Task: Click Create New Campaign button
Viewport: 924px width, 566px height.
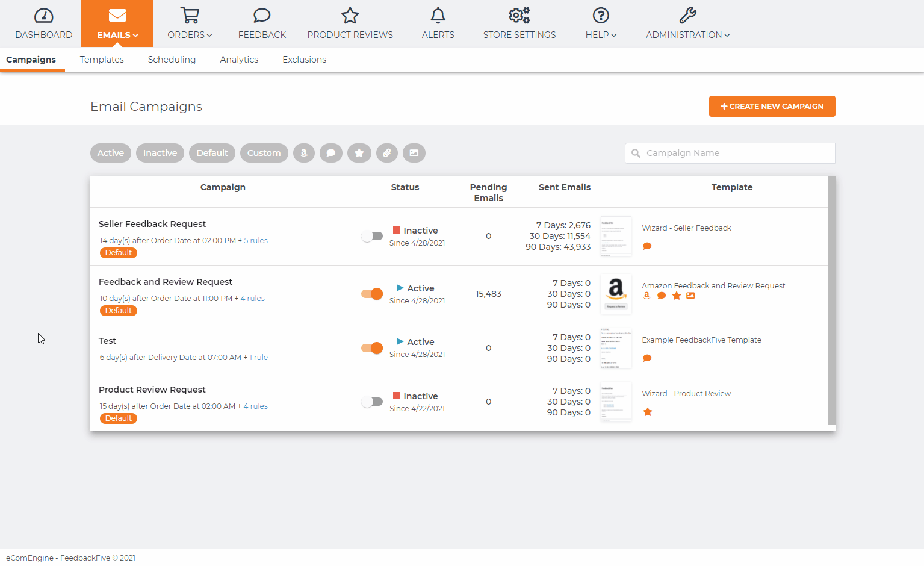Action: (772, 106)
